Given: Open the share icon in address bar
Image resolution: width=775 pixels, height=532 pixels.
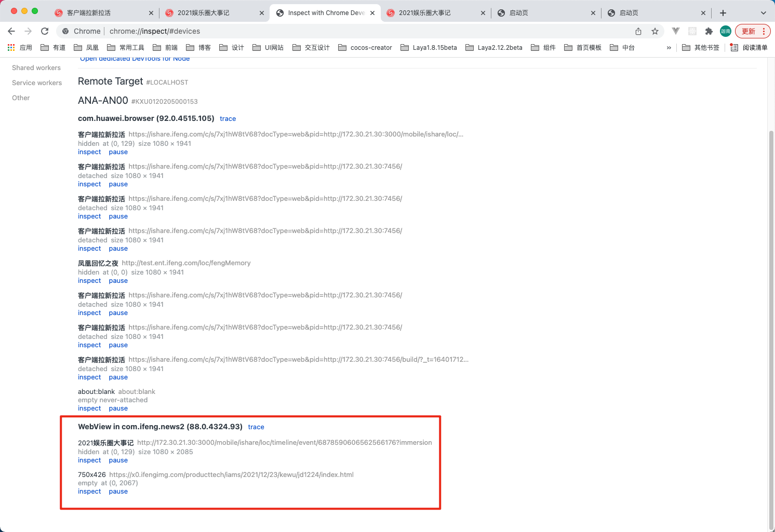Looking at the screenshot, I should [638, 31].
